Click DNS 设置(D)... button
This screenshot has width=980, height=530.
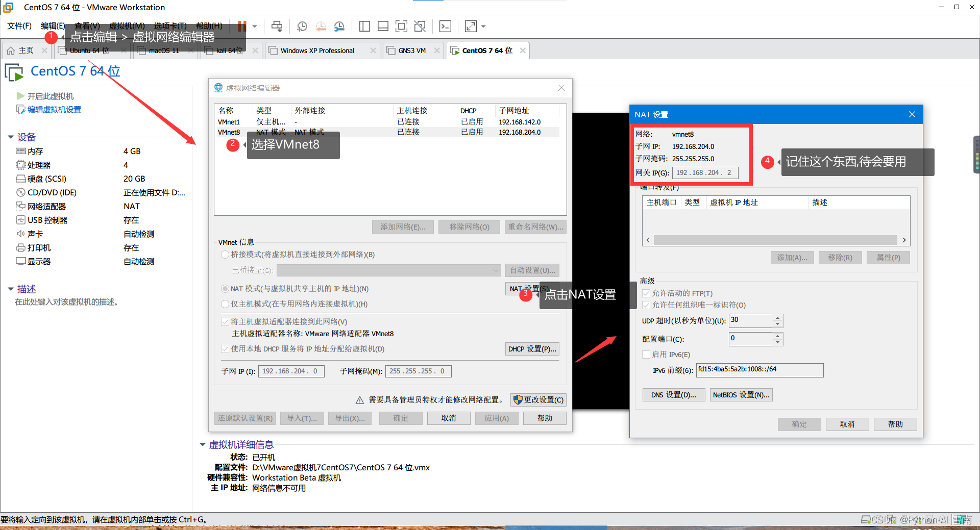(x=674, y=395)
